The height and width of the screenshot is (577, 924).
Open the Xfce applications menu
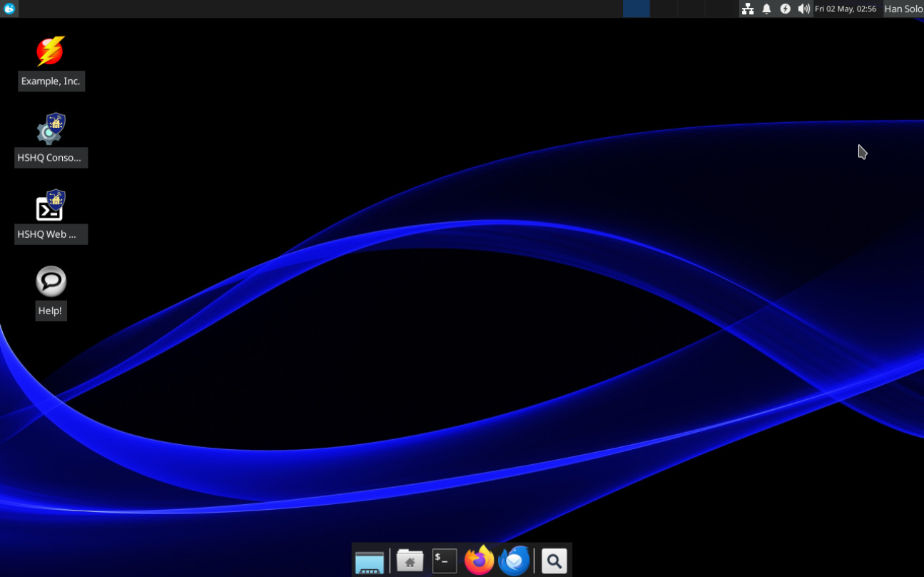9,9
